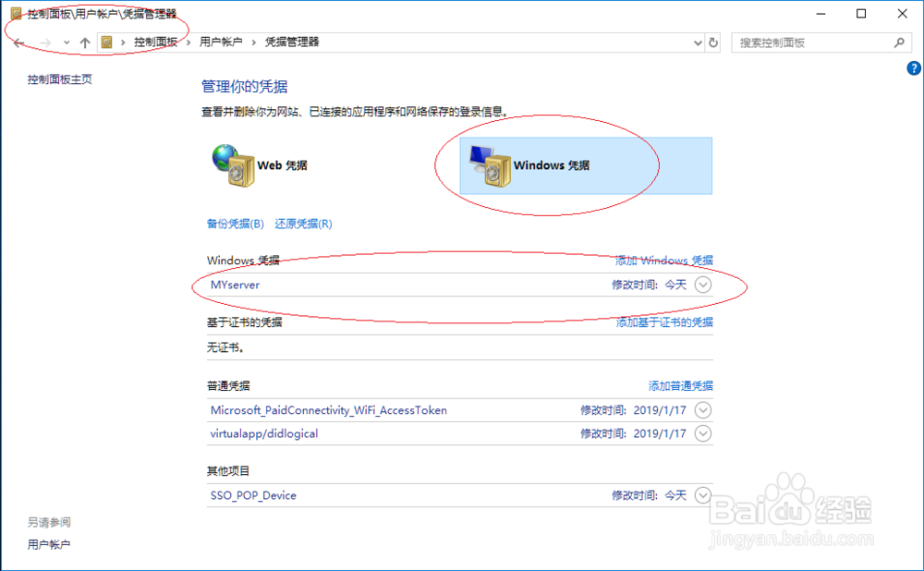Switch to Windows 凭据
Image resolution: width=924 pixels, height=571 pixels.
pos(586,165)
